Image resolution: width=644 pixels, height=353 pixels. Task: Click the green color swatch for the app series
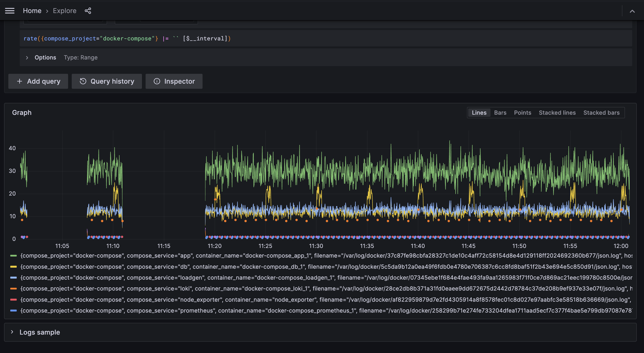[13, 256]
